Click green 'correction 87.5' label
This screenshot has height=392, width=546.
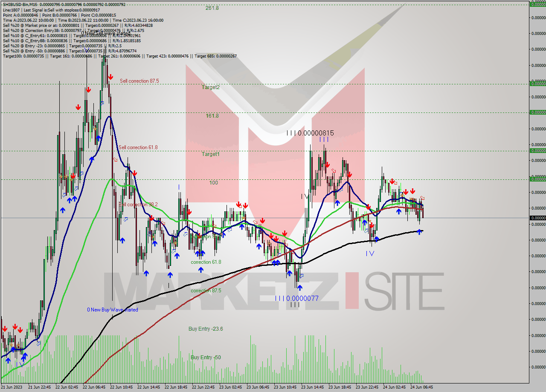click(206, 291)
